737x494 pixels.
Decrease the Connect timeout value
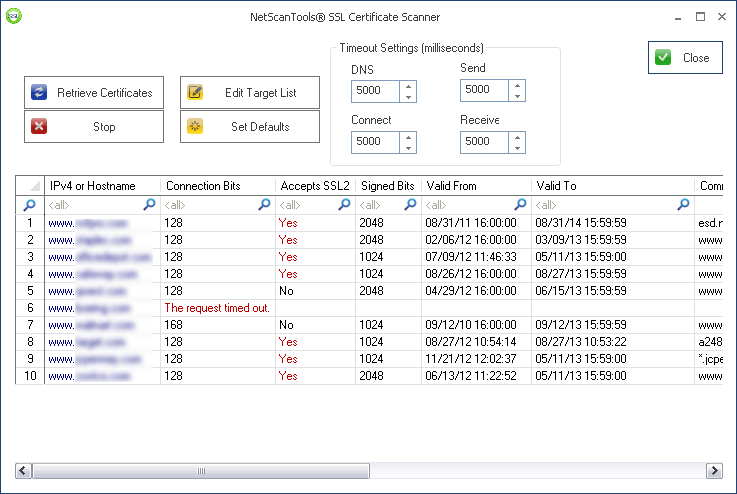tap(408, 148)
